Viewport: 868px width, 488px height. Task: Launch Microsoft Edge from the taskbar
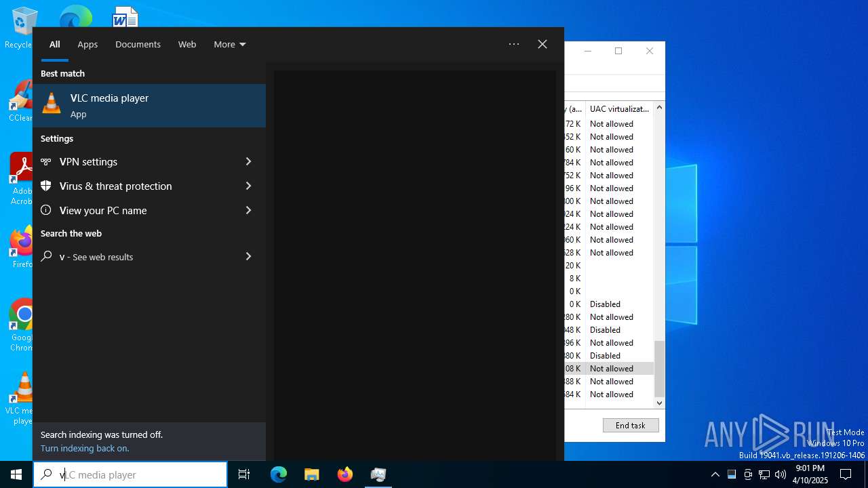(279, 474)
